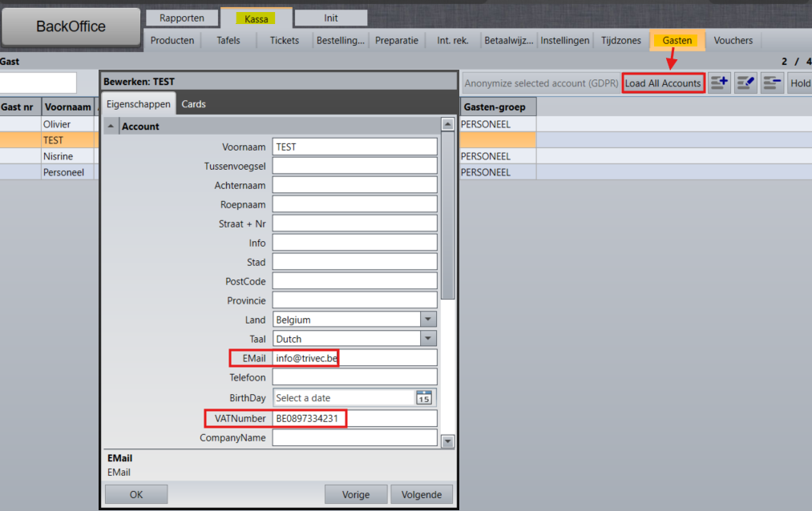This screenshot has height=511, width=812.
Task: Click Load All Accounts button
Action: coord(663,83)
